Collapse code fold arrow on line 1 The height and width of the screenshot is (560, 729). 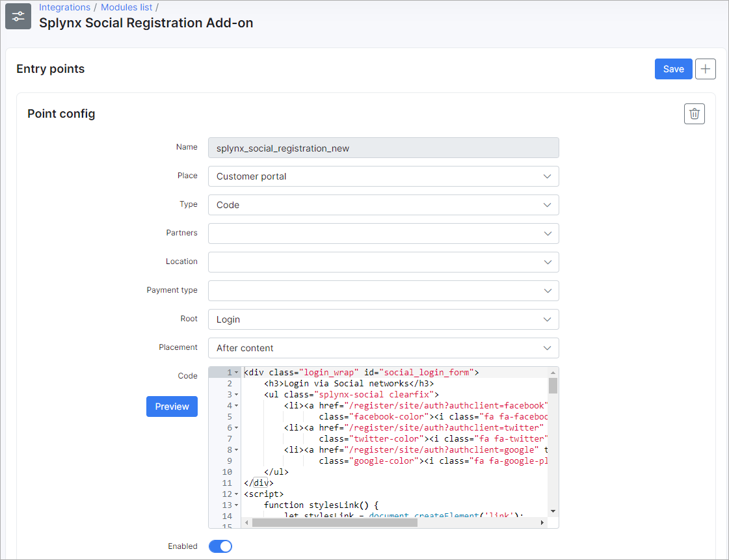pos(237,373)
